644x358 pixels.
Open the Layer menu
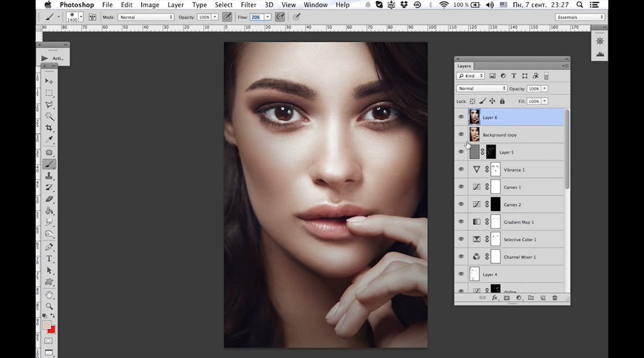point(175,5)
